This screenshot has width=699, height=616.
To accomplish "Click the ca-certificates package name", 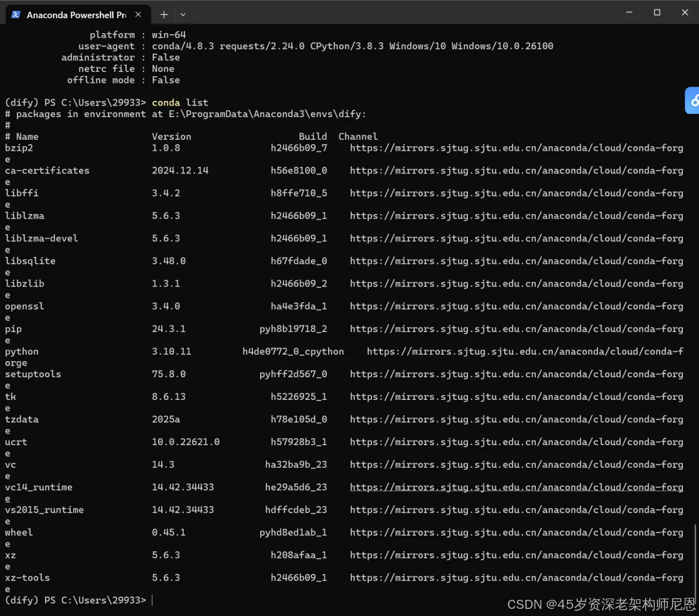I will pyautogui.click(x=47, y=171).
